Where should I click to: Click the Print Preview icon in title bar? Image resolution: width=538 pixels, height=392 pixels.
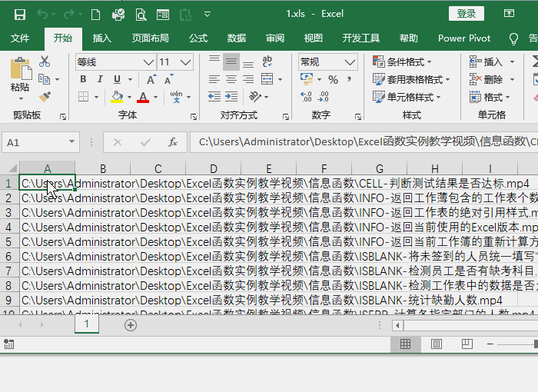pyautogui.click(x=141, y=14)
